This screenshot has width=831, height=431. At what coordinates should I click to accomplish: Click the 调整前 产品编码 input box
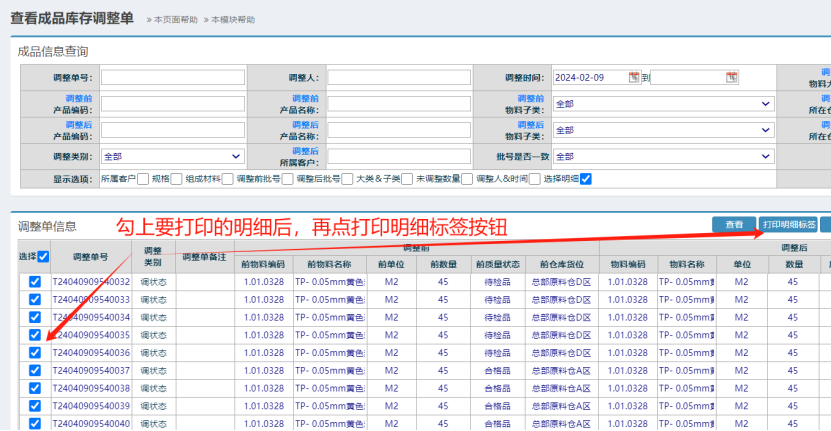pyautogui.click(x=172, y=103)
